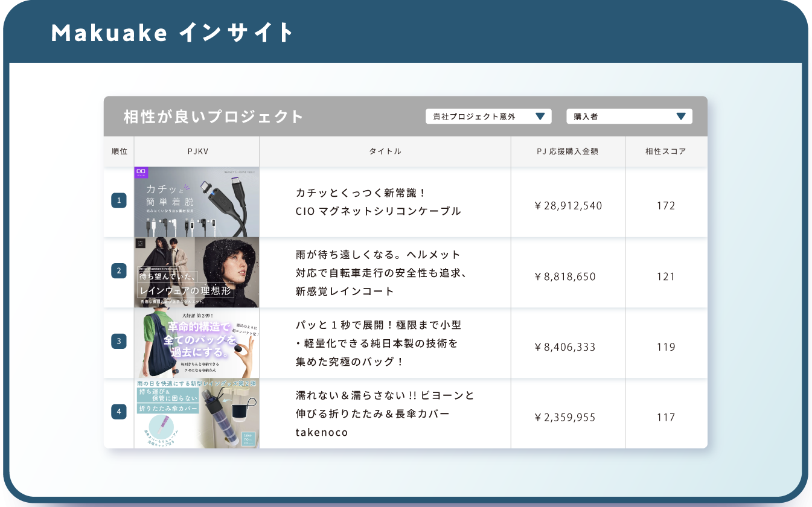Open the folding umbrella cover thumbnail

[x=197, y=413]
